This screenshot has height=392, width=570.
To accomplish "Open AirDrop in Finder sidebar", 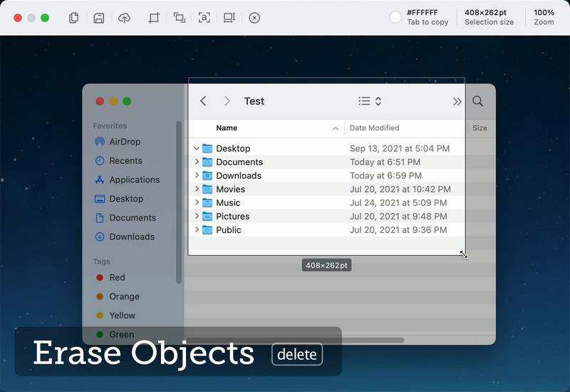I will [118, 141].
